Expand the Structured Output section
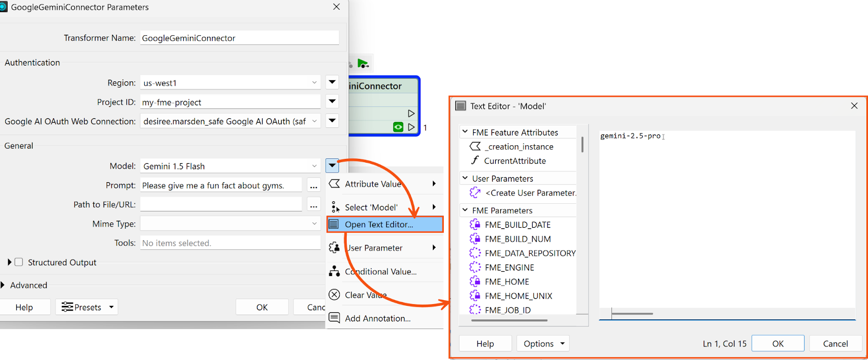The height and width of the screenshot is (360, 868). pyautogui.click(x=9, y=262)
